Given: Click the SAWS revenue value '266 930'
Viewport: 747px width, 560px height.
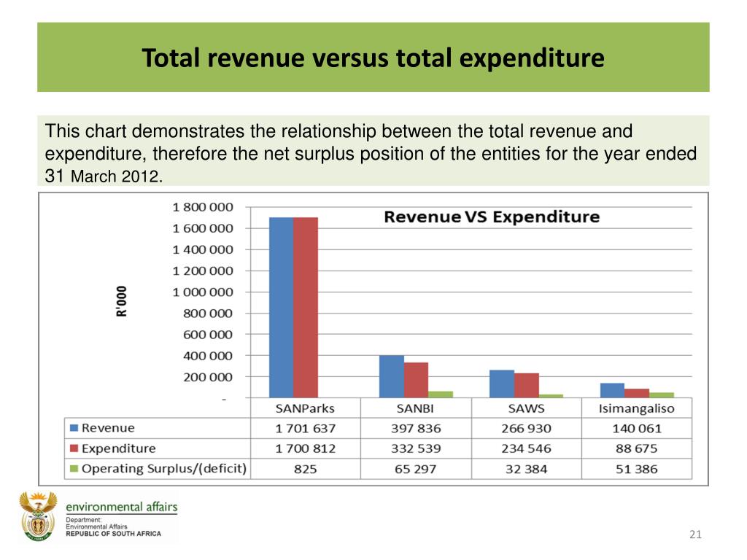Looking at the screenshot, I should pos(526,429).
